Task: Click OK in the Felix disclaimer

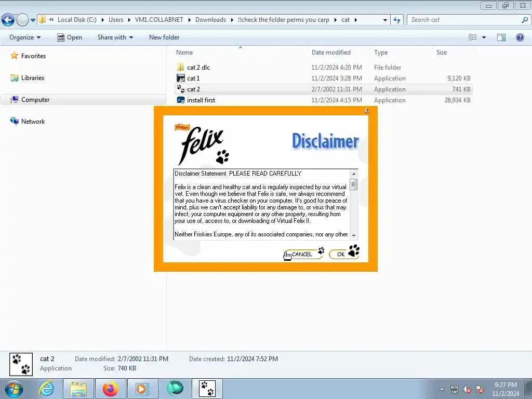Action: 344,253
